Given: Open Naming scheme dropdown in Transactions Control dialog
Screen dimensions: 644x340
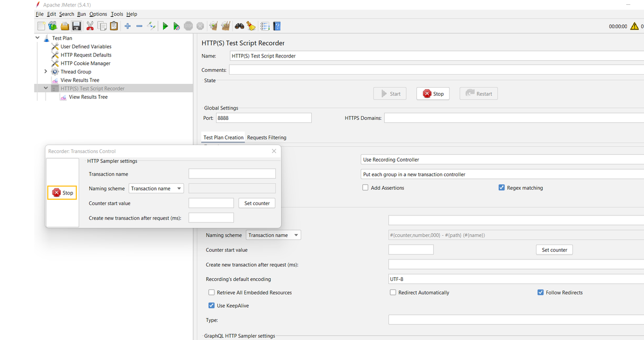Looking at the screenshot, I should [156, 189].
